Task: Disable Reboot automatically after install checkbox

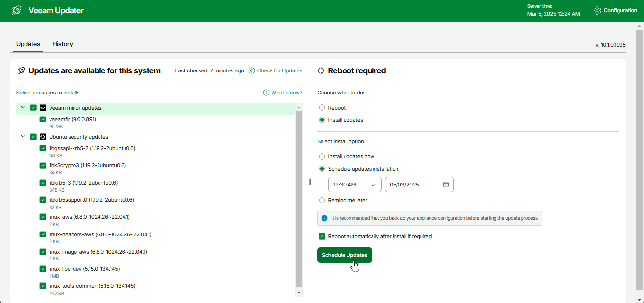Action: coord(322,236)
